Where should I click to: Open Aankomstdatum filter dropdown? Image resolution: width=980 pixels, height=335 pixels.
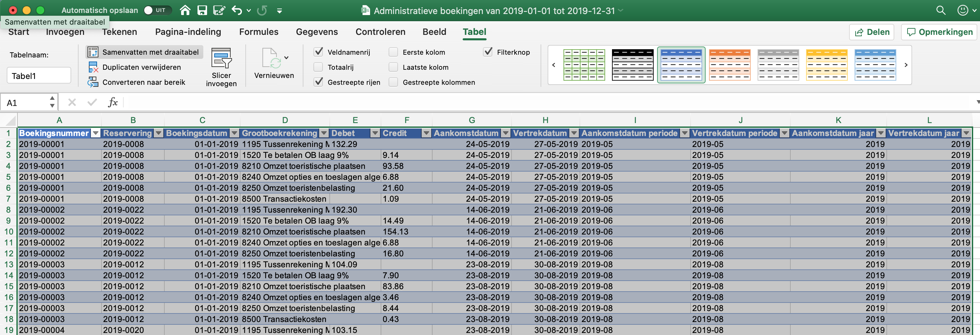(506, 133)
